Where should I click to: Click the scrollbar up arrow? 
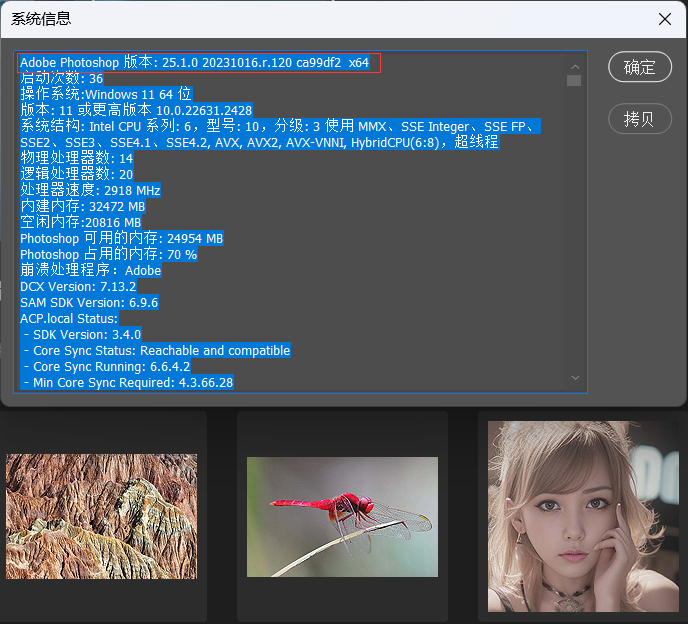575,67
